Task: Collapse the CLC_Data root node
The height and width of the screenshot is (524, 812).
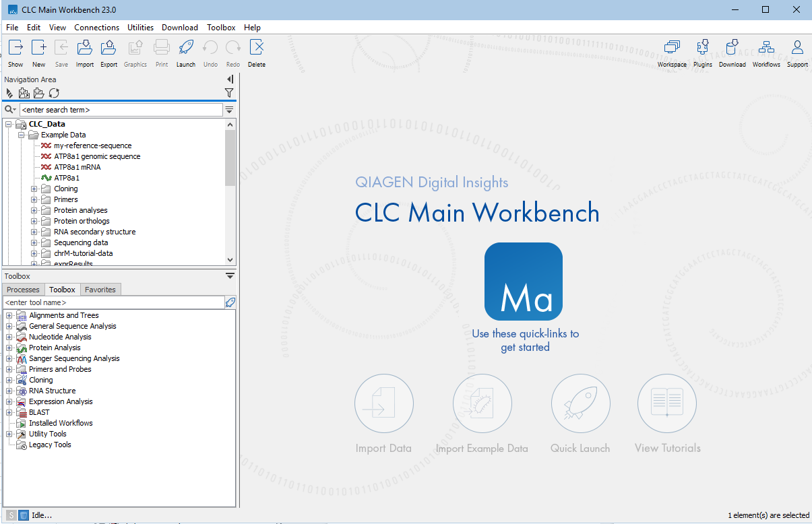Action: tap(9, 124)
